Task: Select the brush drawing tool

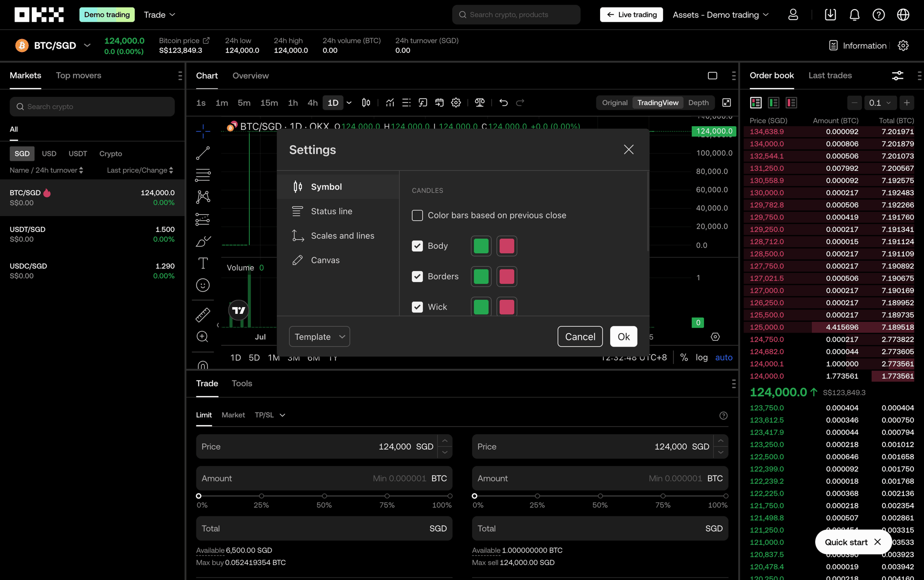Action: tap(203, 241)
